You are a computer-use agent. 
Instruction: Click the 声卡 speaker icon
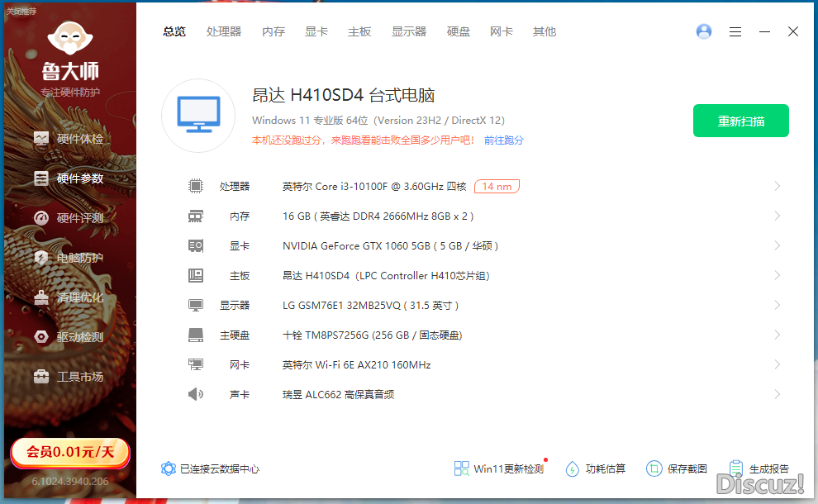coord(196,394)
